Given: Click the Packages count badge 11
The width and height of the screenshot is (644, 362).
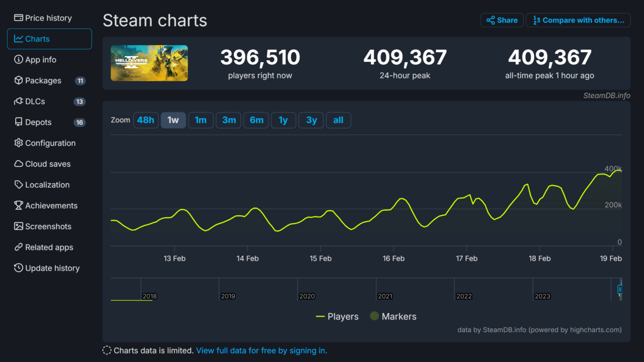Looking at the screenshot, I should pos(79,81).
